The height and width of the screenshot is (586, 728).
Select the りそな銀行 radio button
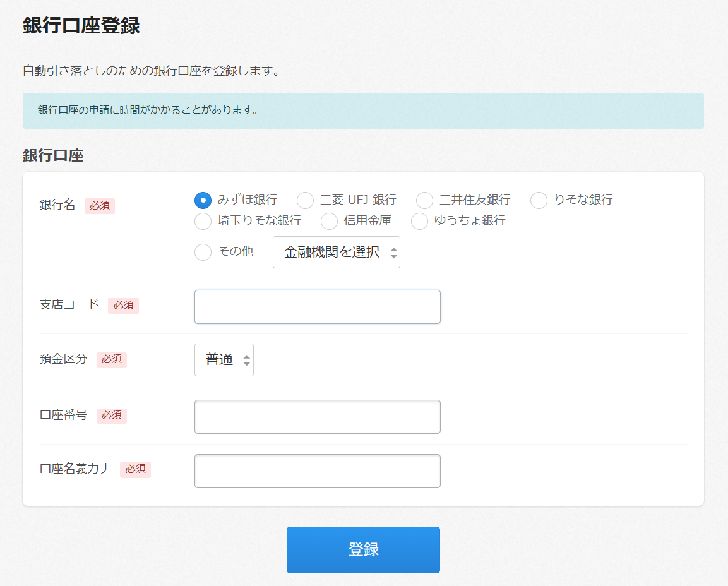point(538,200)
